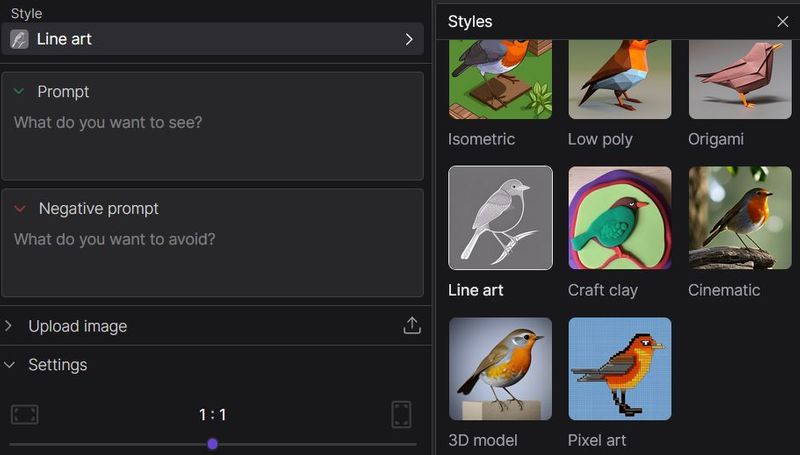Image resolution: width=800 pixels, height=455 pixels.
Task: Click the aspect ratio slider handle
Action: tap(212, 444)
